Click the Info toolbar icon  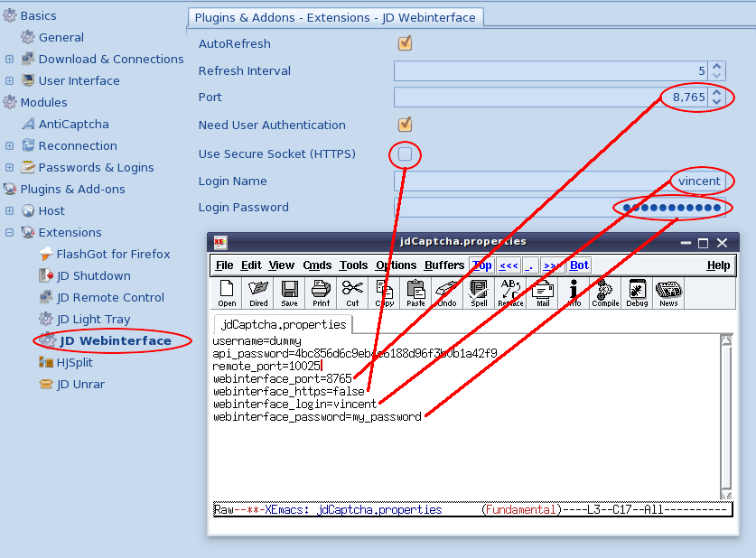point(574,293)
